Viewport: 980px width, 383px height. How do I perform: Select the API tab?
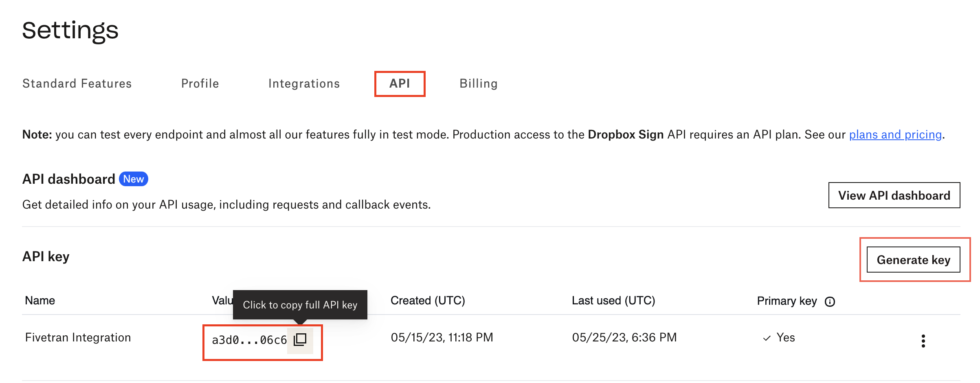click(400, 84)
